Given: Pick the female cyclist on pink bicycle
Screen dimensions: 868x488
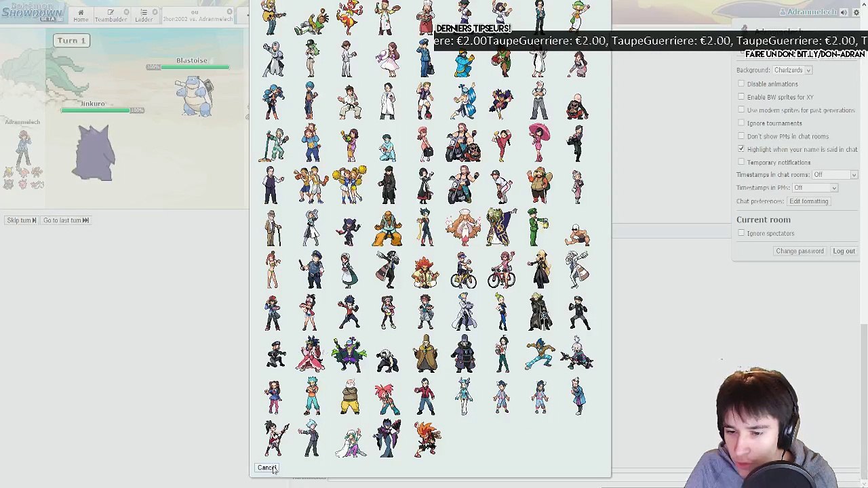Looking at the screenshot, I should 502,270.
